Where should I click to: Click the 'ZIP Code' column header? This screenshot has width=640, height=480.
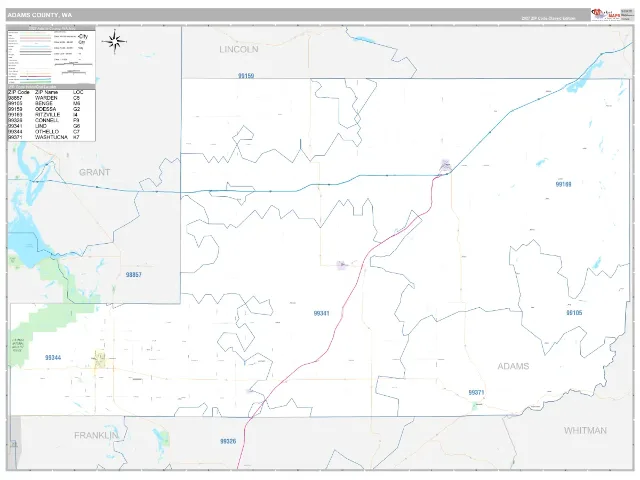pos(19,92)
